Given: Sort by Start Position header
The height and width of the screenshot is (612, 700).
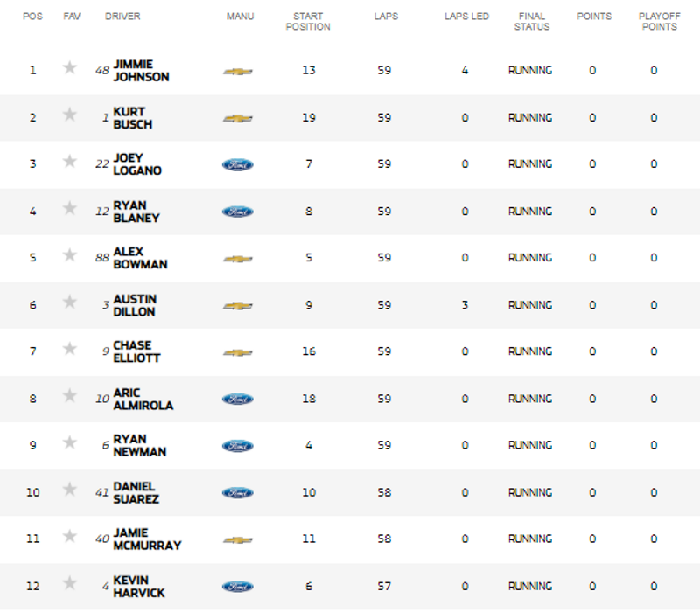Looking at the screenshot, I should point(308,21).
